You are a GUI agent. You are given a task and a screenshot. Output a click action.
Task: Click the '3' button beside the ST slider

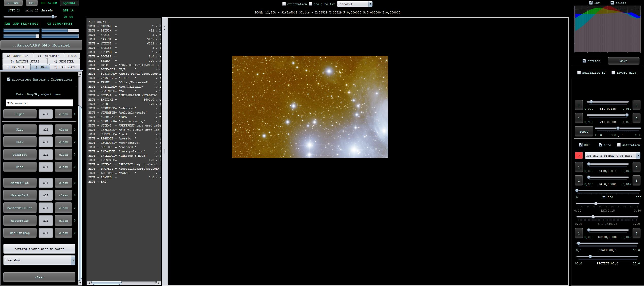click(x=636, y=167)
